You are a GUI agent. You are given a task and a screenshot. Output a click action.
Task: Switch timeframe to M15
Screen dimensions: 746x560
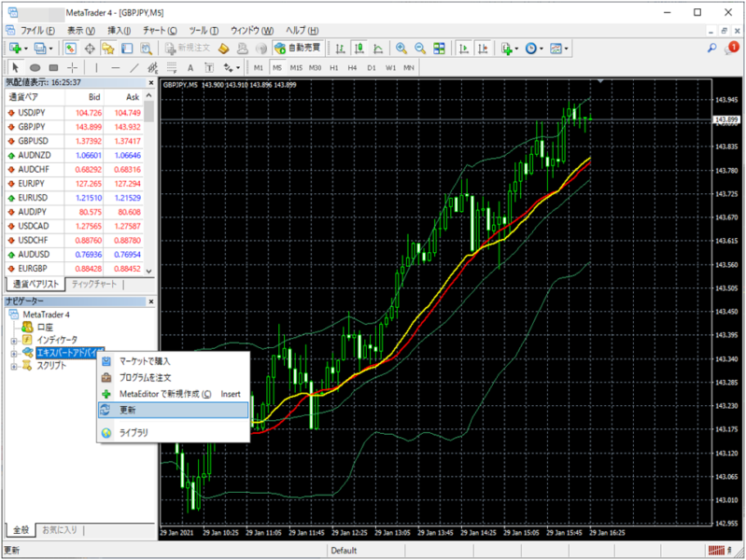click(x=296, y=67)
